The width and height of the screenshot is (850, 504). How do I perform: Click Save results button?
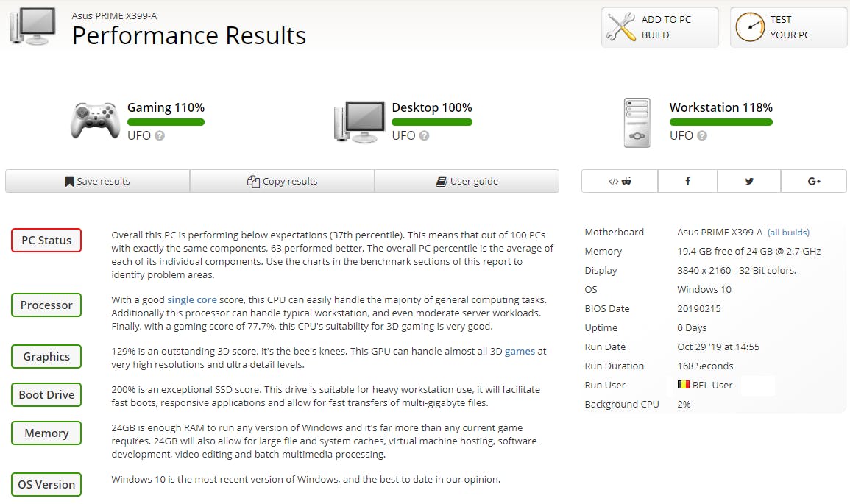click(98, 181)
